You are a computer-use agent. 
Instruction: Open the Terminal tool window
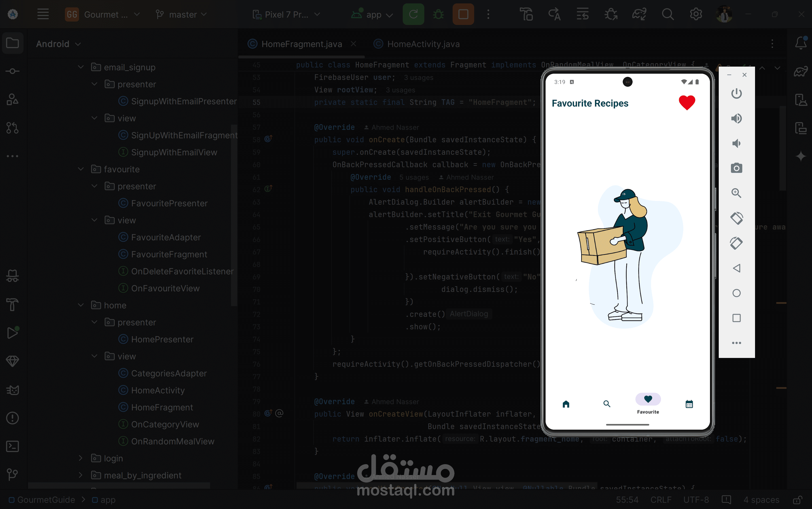click(x=12, y=446)
